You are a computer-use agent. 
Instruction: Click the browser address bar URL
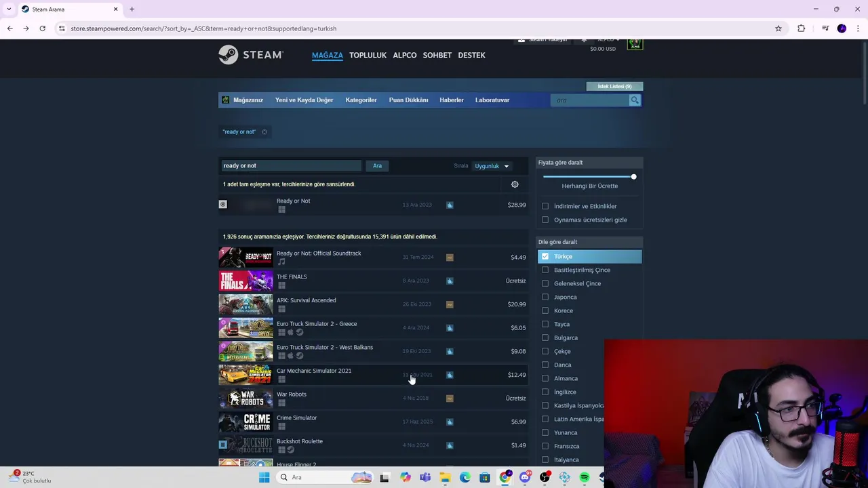(x=203, y=28)
